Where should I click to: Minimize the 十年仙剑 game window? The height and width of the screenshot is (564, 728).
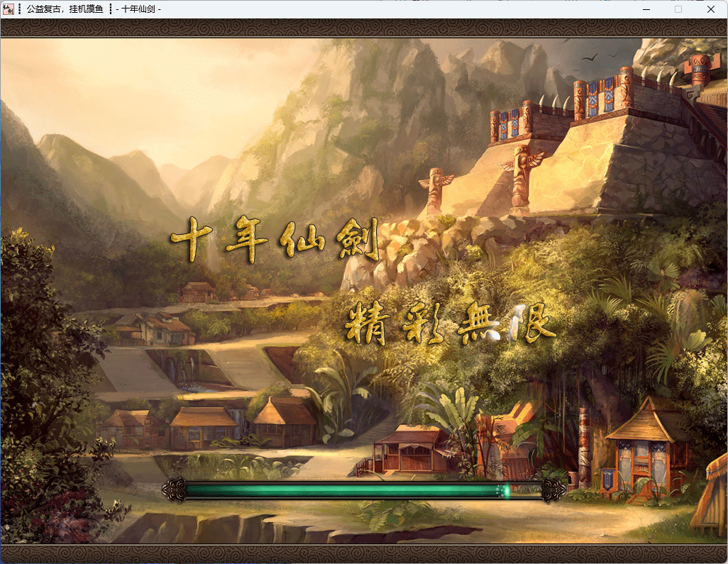646,9
